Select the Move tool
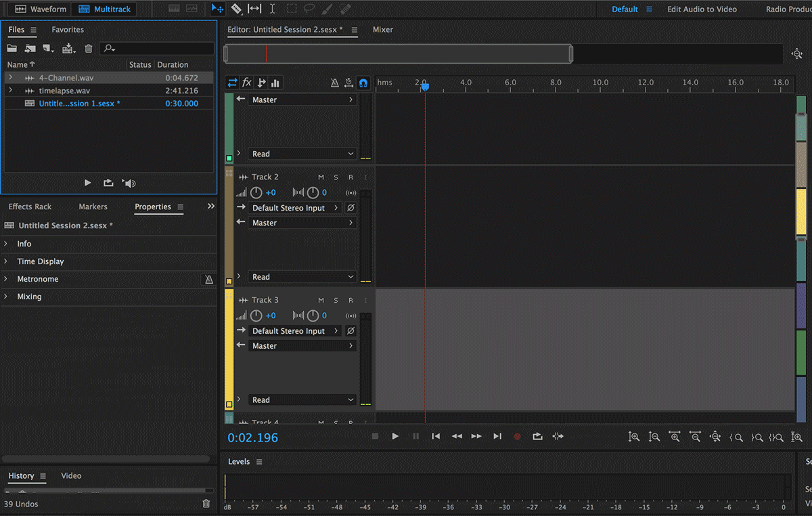The image size is (812, 516). [218, 9]
